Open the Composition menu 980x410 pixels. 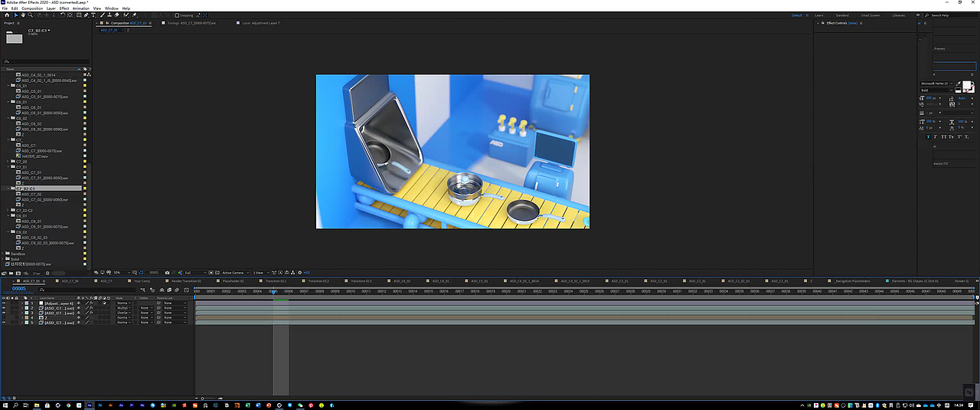click(32, 8)
